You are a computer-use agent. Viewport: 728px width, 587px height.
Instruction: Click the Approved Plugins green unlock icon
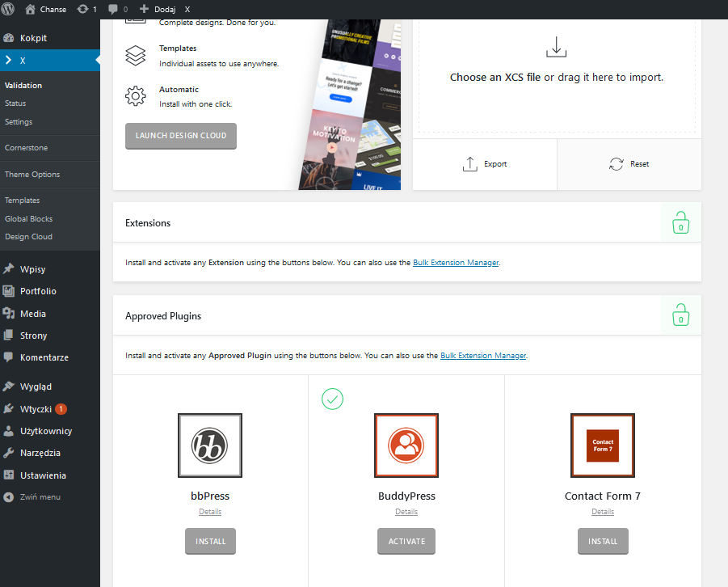pos(680,315)
